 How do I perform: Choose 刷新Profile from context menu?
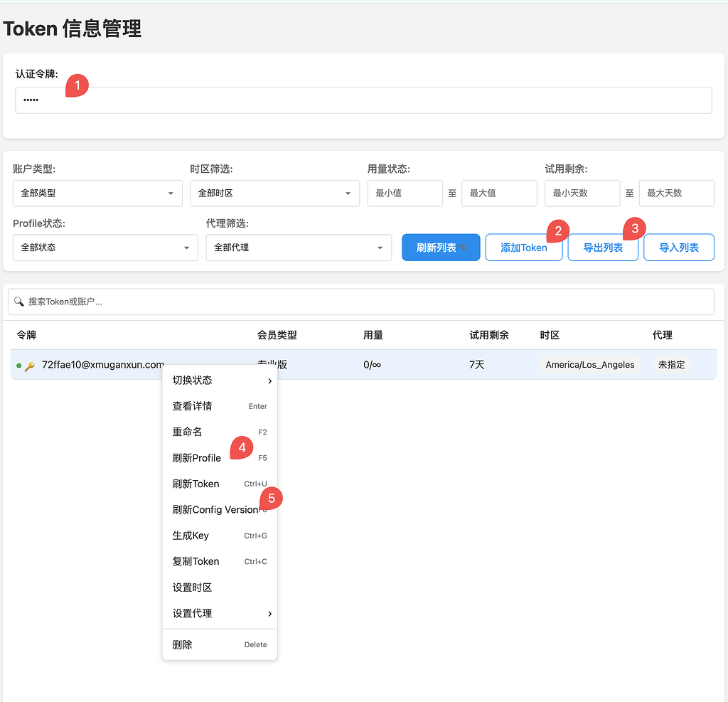coord(220,458)
